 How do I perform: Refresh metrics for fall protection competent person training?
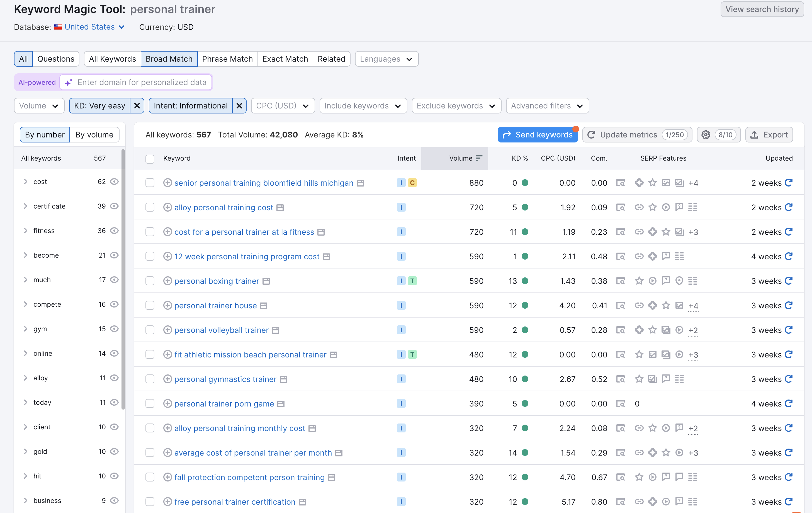tap(788, 477)
